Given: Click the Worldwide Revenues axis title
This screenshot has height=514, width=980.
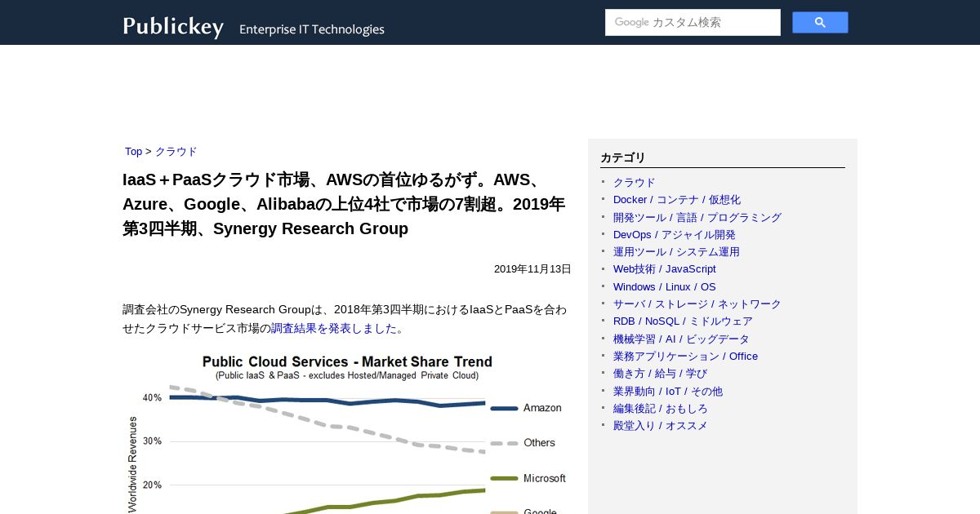Looking at the screenshot, I should [132, 465].
